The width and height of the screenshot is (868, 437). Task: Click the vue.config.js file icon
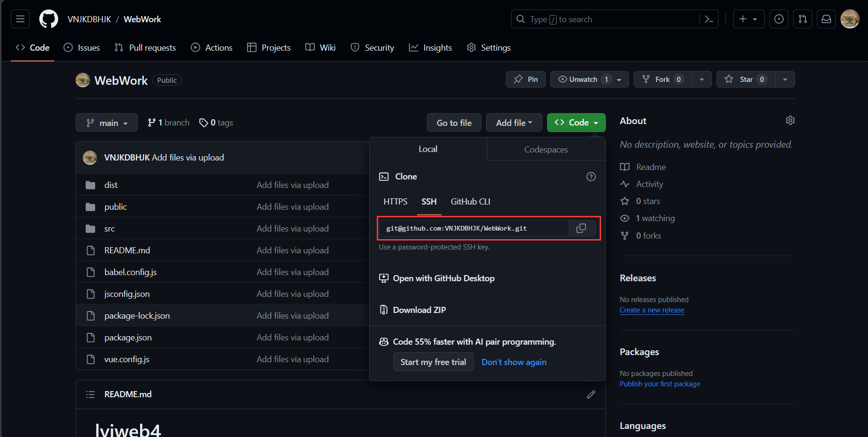pyautogui.click(x=90, y=359)
